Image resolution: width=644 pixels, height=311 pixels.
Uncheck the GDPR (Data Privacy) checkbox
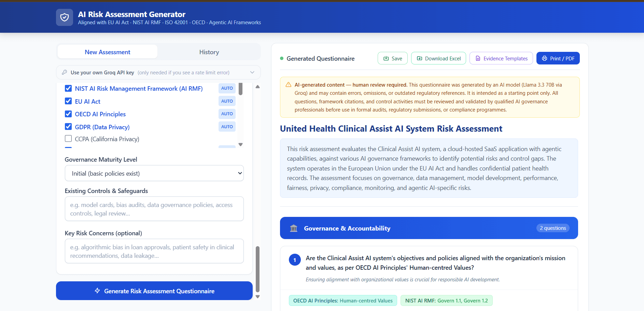pyautogui.click(x=68, y=127)
